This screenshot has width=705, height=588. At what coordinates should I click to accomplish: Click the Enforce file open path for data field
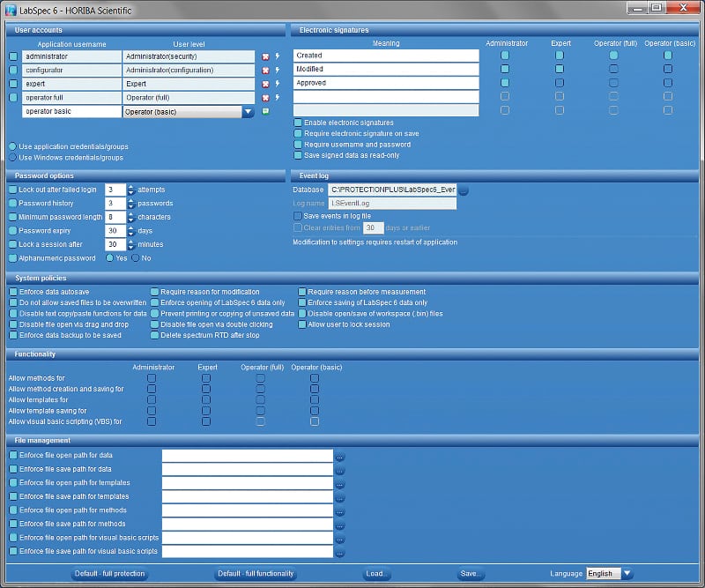pyautogui.click(x=248, y=456)
